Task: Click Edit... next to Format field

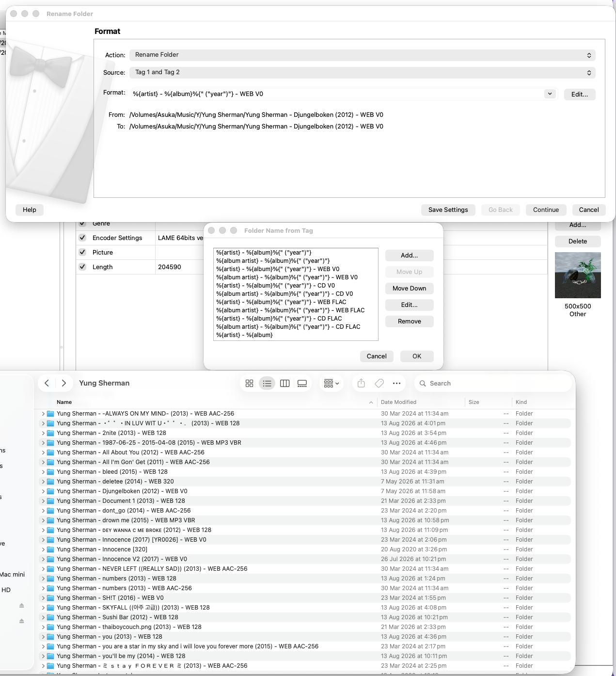Action: click(x=580, y=95)
